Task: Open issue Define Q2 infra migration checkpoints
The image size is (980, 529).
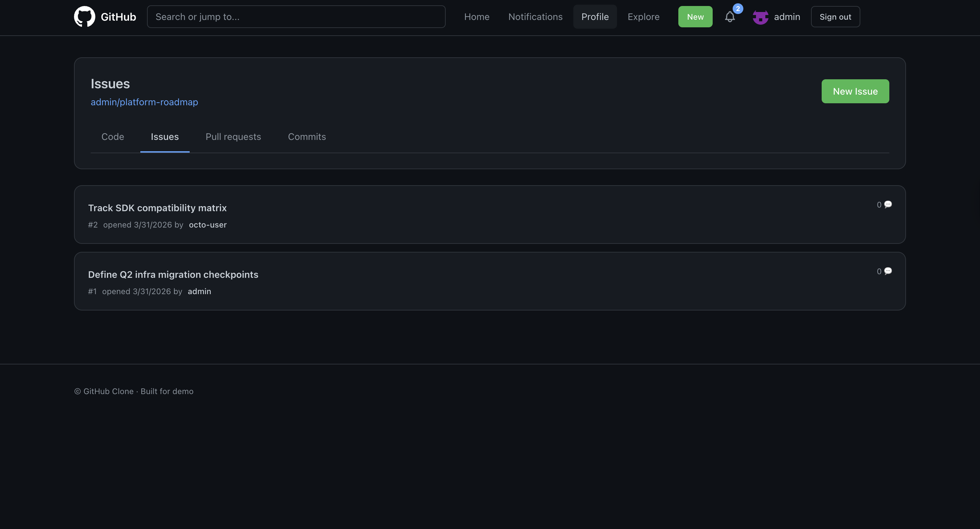Action: click(x=173, y=274)
